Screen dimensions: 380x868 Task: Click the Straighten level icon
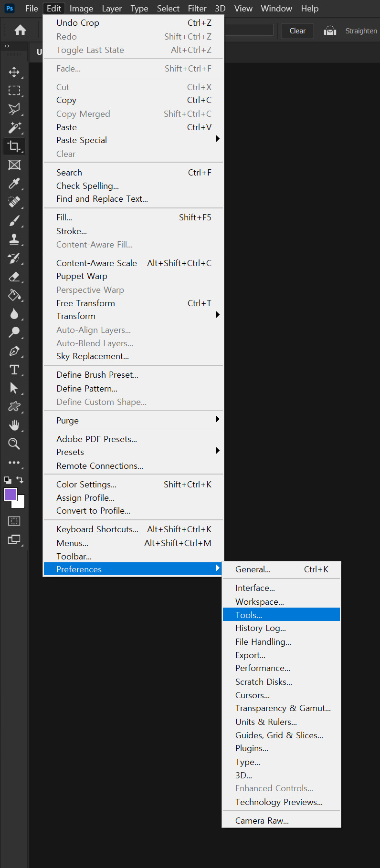click(330, 31)
